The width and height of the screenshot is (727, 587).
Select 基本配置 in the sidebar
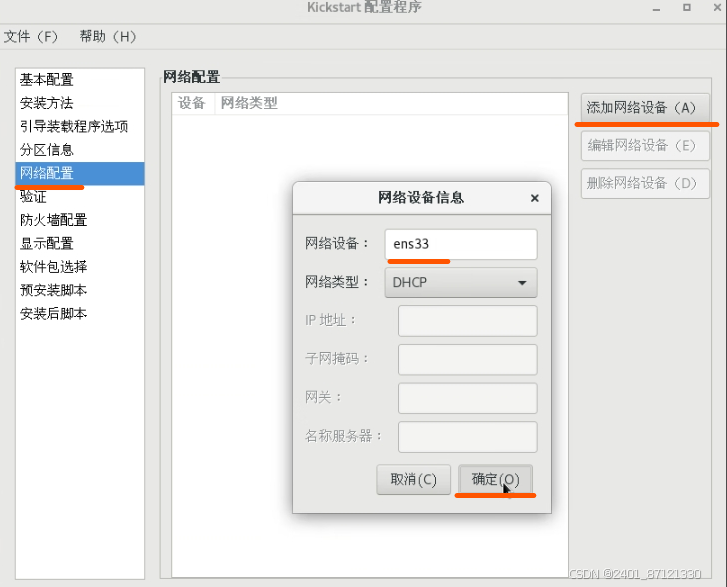coord(80,80)
